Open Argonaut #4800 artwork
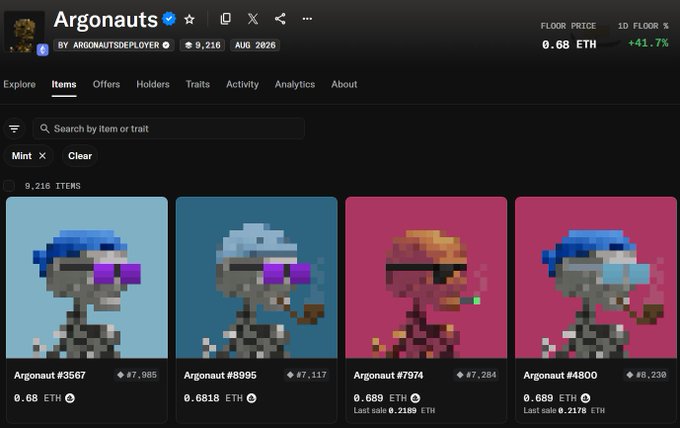The width and height of the screenshot is (680, 428). pos(596,278)
